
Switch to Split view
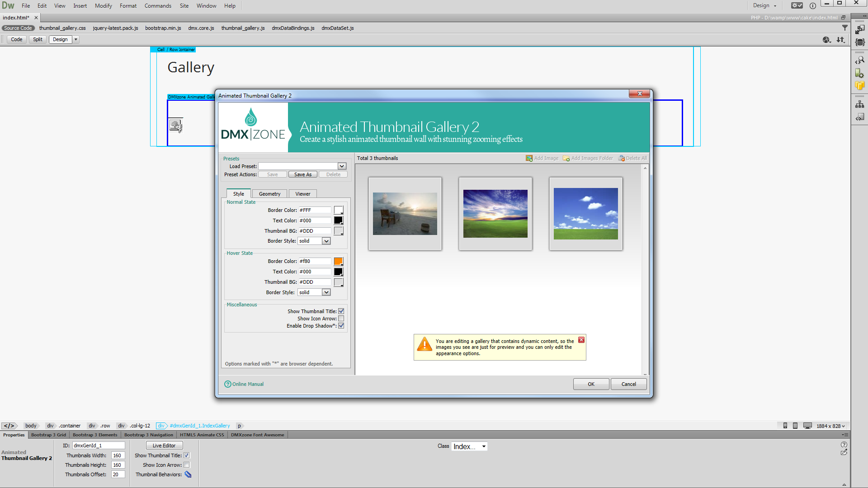point(38,40)
